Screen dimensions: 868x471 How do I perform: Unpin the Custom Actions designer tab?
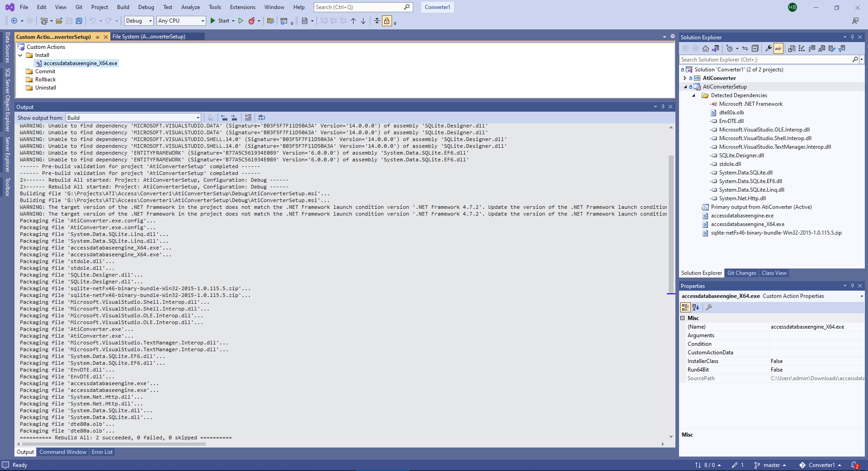pos(98,37)
